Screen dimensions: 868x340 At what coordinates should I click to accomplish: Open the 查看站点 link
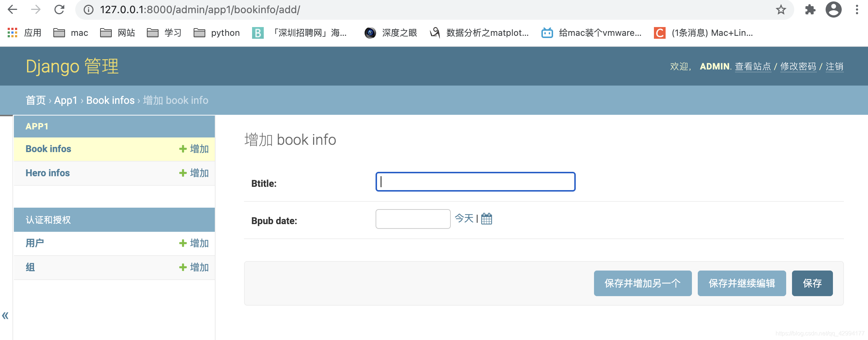point(753,67)
